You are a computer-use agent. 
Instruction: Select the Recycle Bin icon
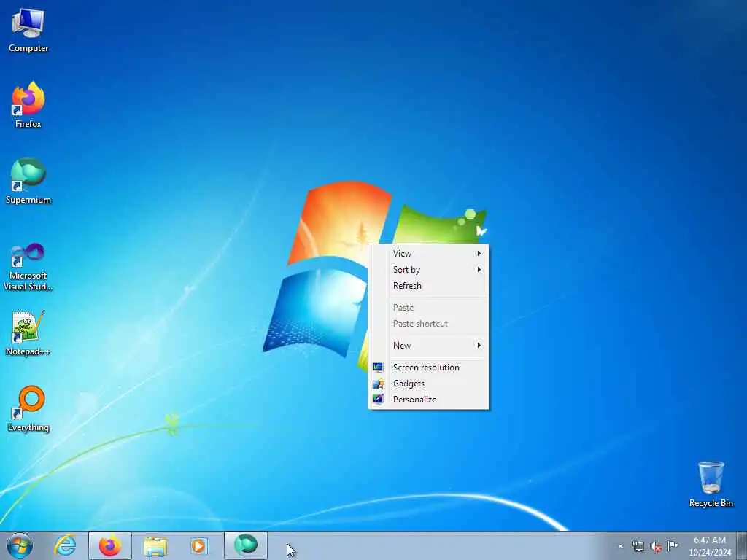(711, 485)
